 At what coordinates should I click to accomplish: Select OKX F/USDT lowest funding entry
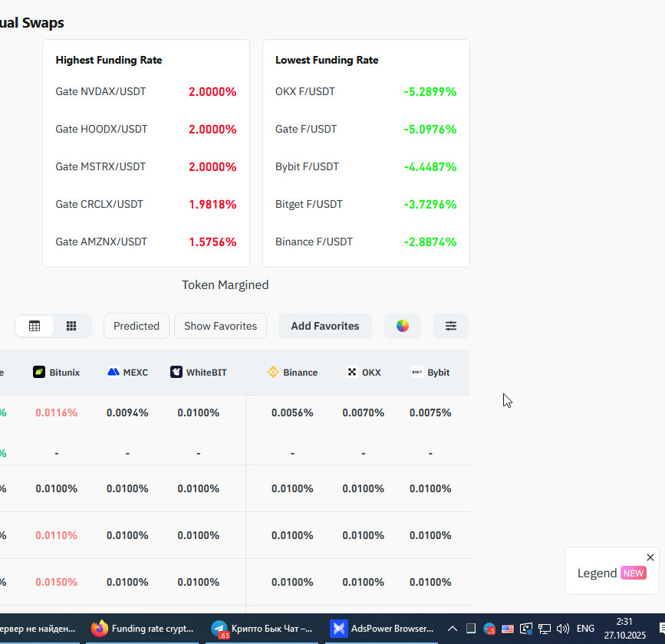coord(366,91)
